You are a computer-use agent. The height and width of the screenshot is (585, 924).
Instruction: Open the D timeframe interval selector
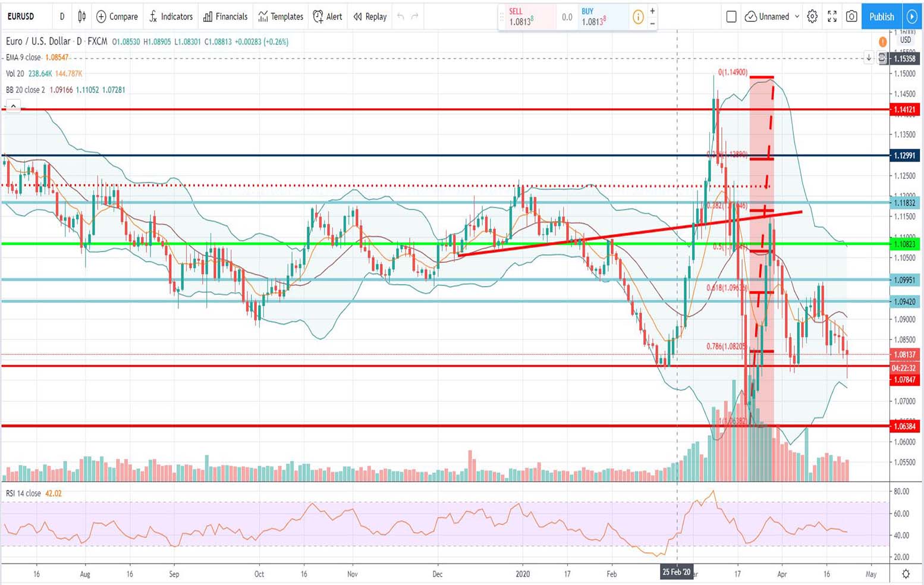tap(62, 17)
